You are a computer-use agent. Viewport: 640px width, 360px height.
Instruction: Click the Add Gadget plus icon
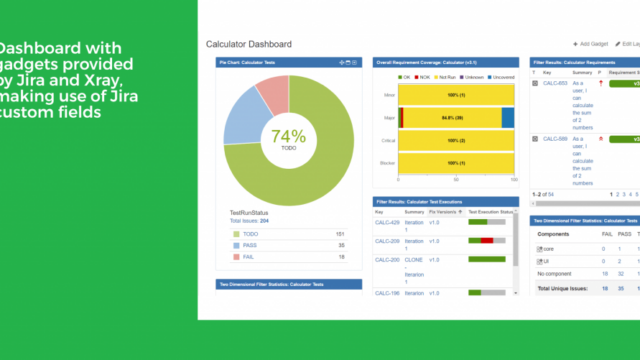coord(575,44)
